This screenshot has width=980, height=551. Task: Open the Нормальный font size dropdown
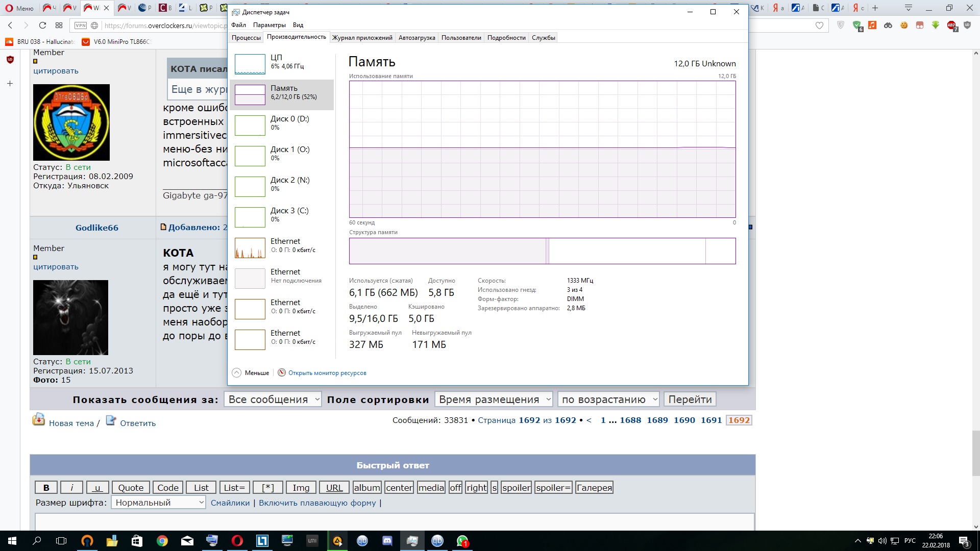(158, 503)
